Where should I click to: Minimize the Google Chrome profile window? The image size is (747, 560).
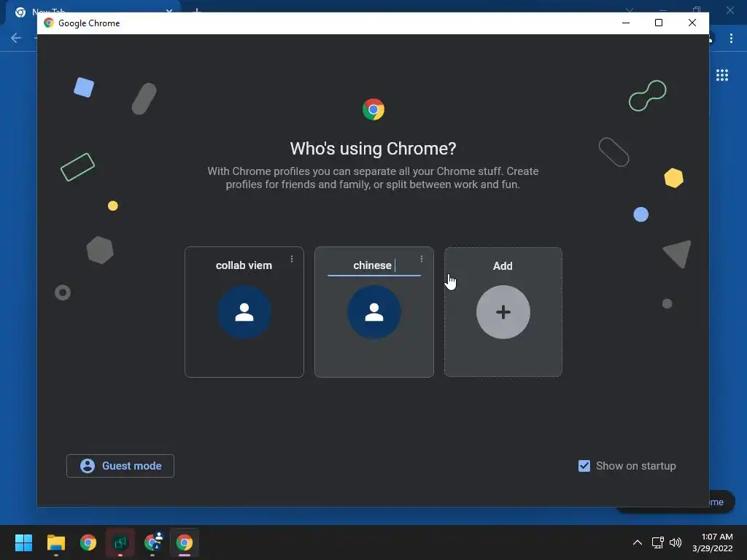click(626, 23)
